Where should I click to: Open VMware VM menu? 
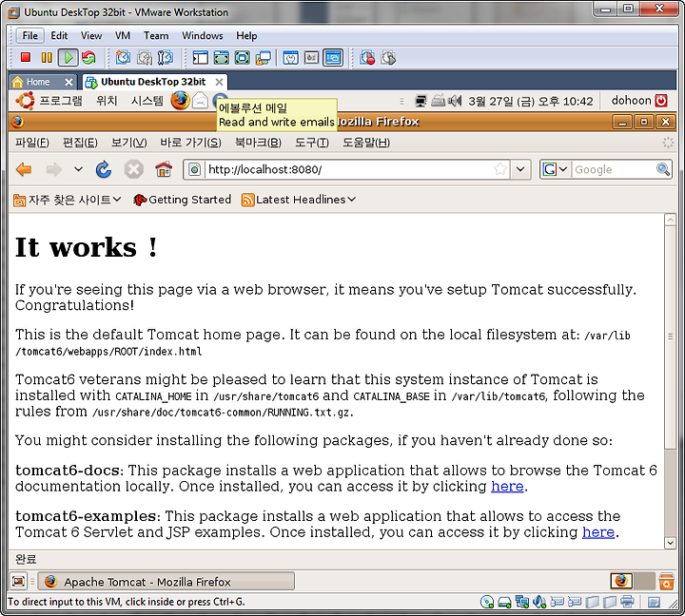coord(123,35)
